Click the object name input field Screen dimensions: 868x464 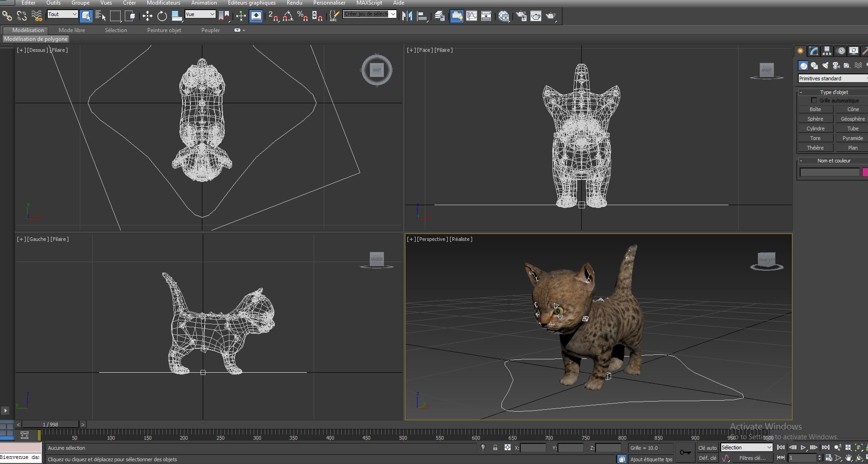[829, 172]
